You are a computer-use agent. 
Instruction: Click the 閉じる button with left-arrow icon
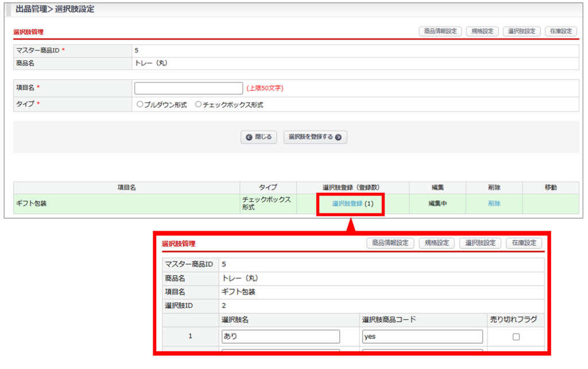point(259,137)
